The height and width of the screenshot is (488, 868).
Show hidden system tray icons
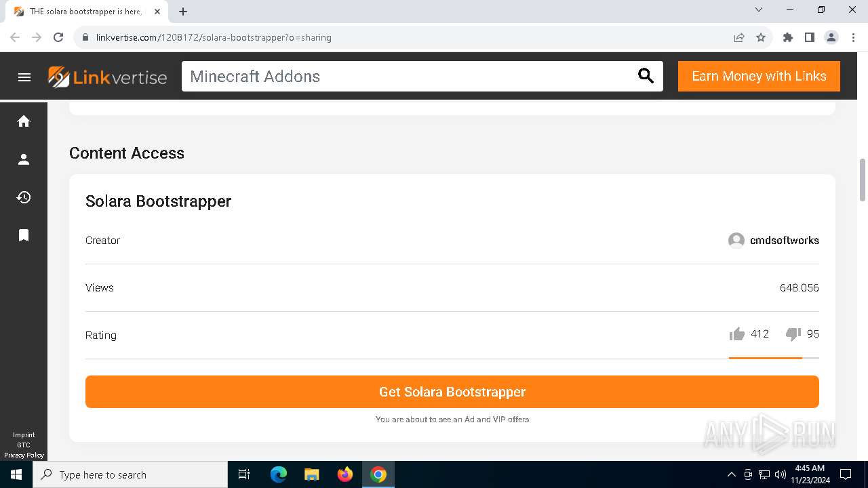(x=731, y=474)
